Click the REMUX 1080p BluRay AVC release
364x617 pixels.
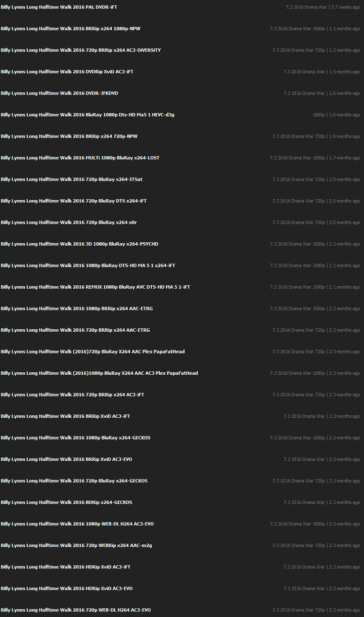pyautogui.click(x=96, y=287)
